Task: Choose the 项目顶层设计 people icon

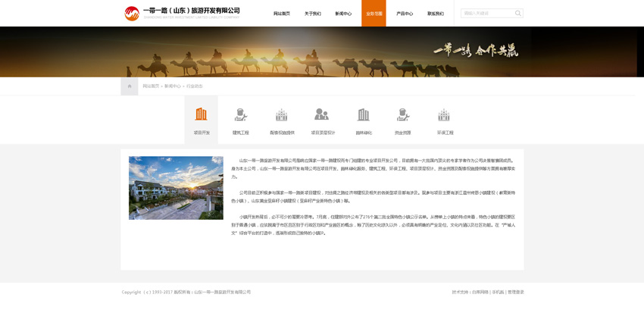Action: pyautogui.click(x=322, y=115)
